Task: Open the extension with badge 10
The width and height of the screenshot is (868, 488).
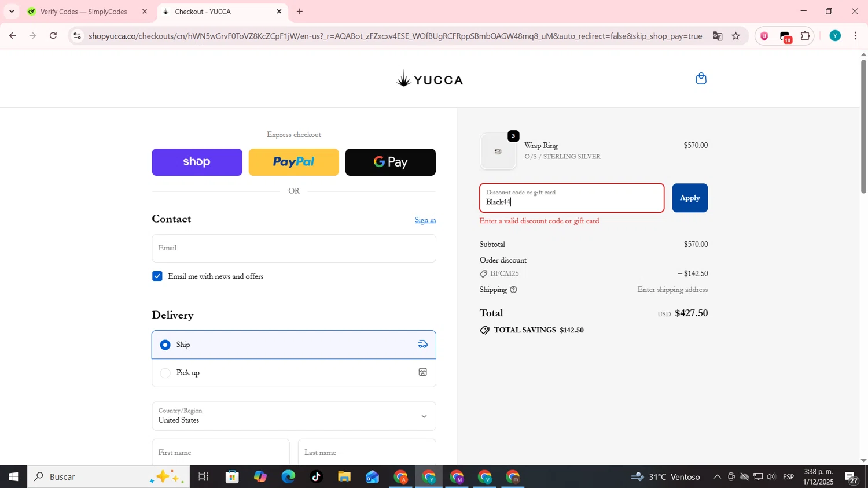Action: [785, 36]
